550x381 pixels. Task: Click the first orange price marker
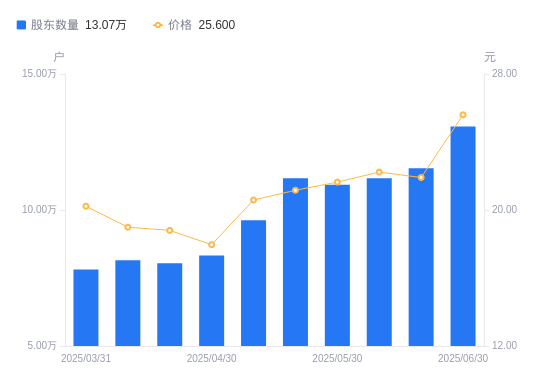(86, 206)
